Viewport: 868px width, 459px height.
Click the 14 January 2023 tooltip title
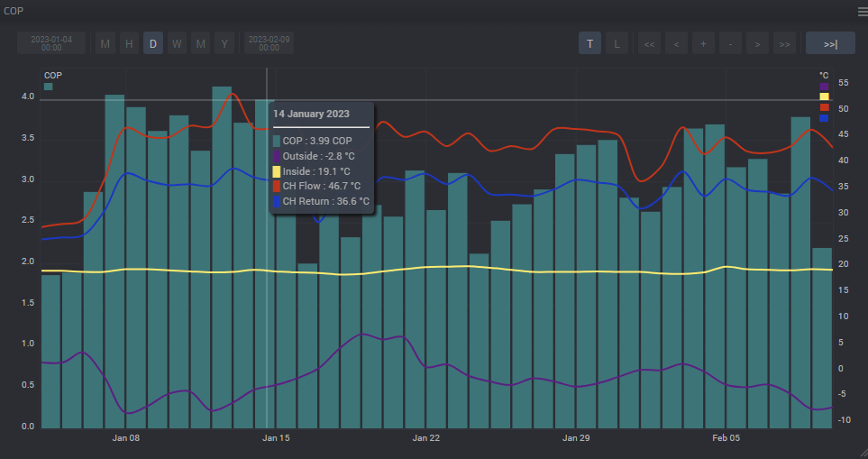(311, 114)
